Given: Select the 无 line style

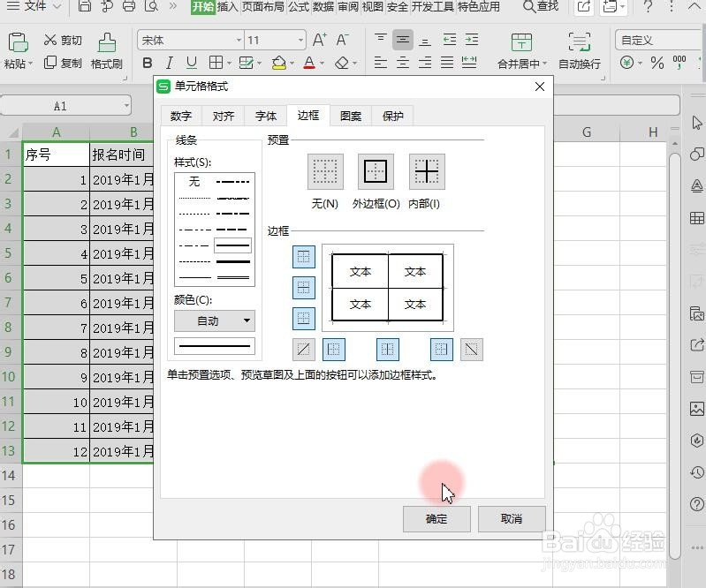Looking at the screenshot, I should coord(194,181).
